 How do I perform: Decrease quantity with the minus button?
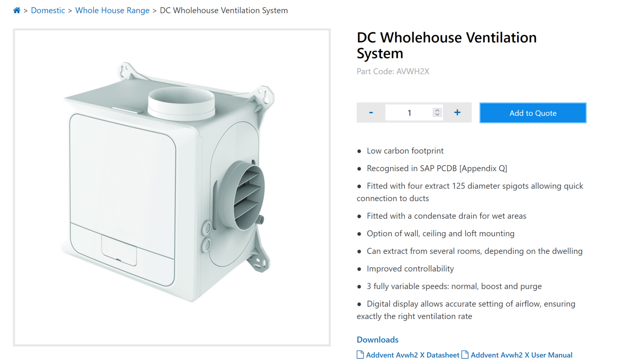pyautogui.click(x=371, y=113)
